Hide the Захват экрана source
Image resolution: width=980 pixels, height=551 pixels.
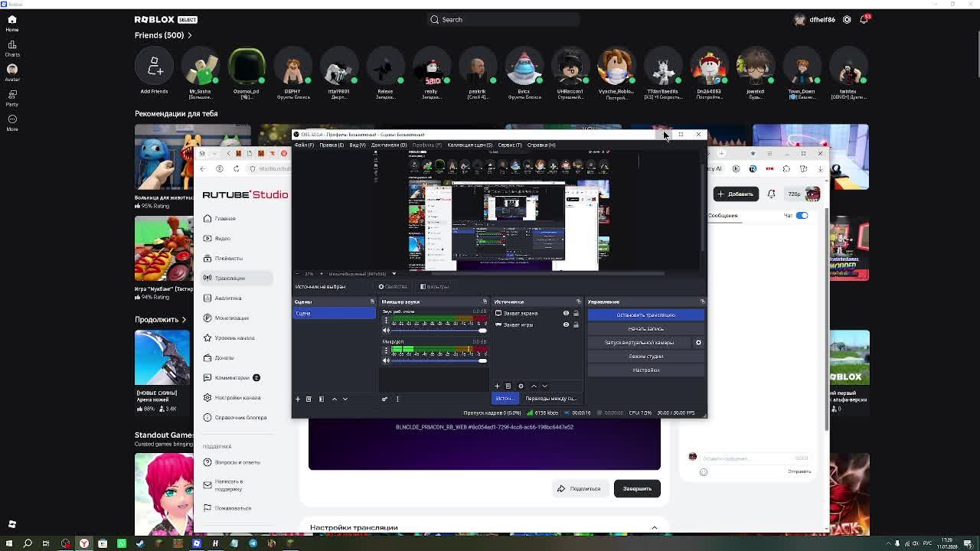pos(566,313)
